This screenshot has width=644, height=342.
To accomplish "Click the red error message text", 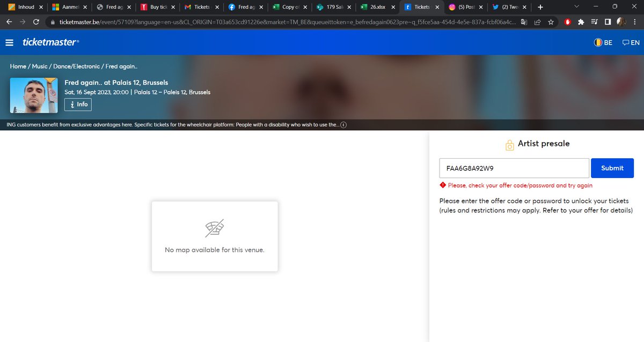I will (x=520, y=185).
